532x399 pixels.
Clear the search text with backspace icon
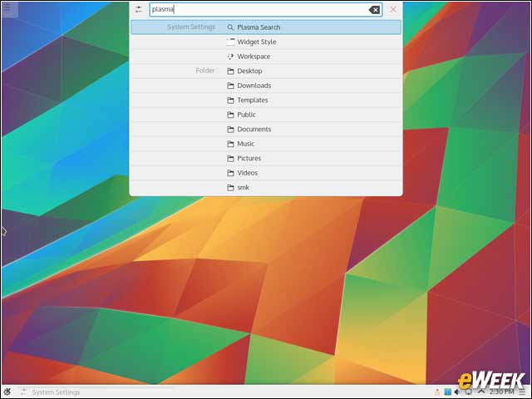pos(374,10)
